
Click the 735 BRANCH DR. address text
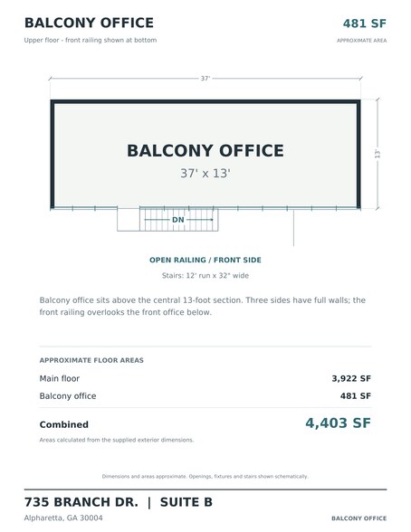tap(81, 502)
